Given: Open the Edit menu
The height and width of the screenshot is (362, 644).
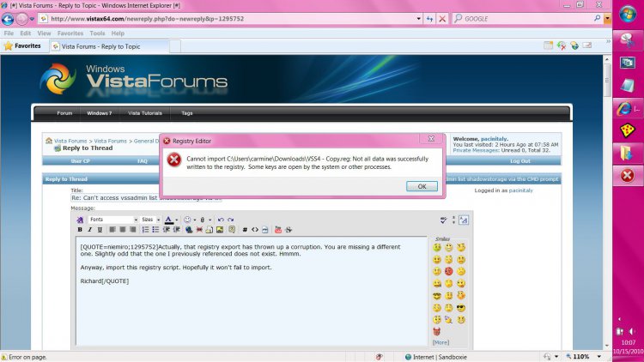Looking at the screenshot, I should pos(26,33).
